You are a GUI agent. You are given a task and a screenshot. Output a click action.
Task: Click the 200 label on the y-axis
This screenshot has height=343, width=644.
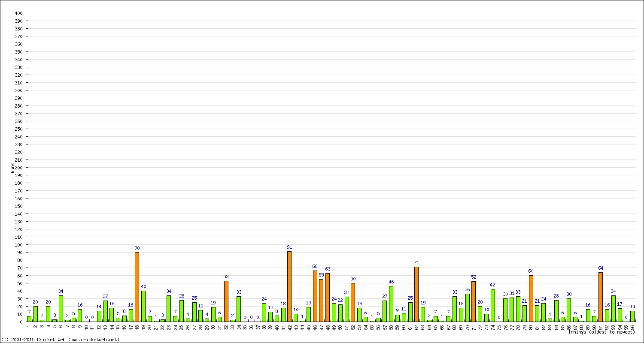(18, 168)
